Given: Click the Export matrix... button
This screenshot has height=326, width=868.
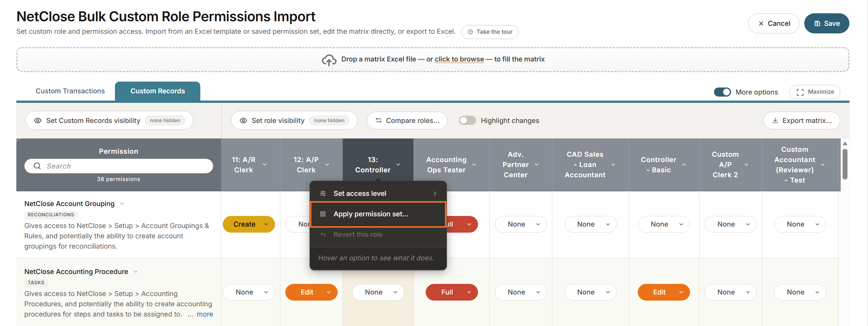Looking at the screenshot, I should (802, 120).
